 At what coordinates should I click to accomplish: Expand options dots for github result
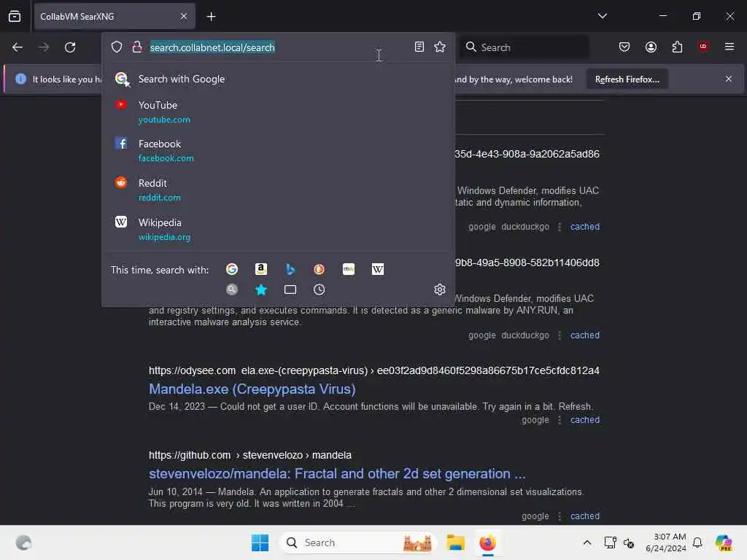(x=560, y=516)
